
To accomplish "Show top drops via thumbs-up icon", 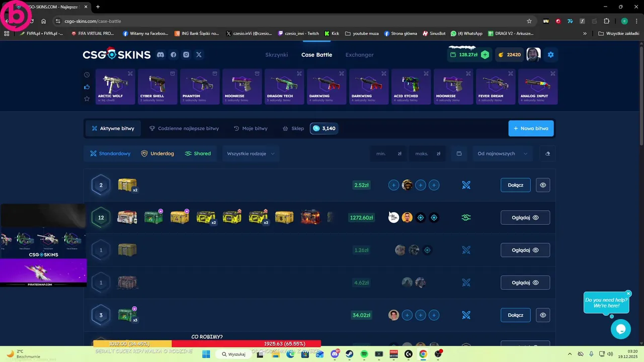I will tap(87, 86).
